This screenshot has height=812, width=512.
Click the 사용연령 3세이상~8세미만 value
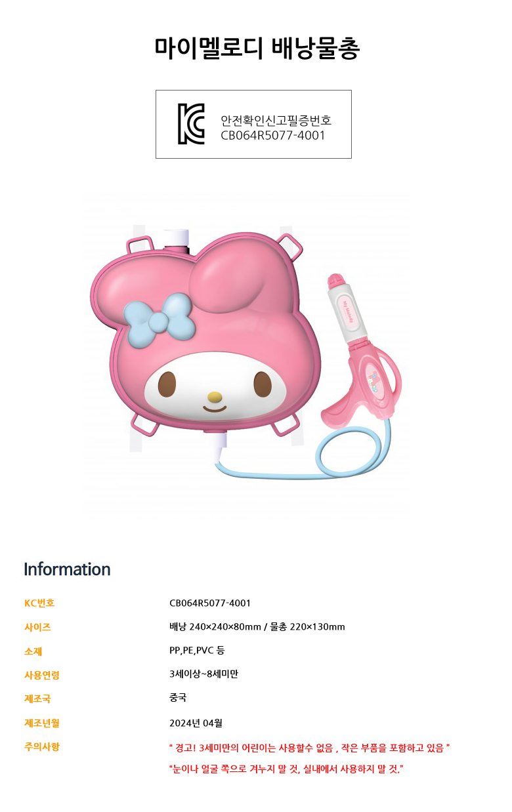pos(203,674)
